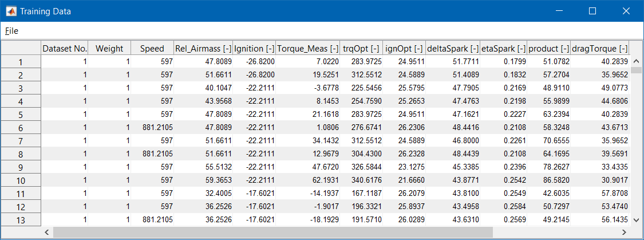644x240 pixels.
Task: Open the File menu
Action: coord(11,31)
